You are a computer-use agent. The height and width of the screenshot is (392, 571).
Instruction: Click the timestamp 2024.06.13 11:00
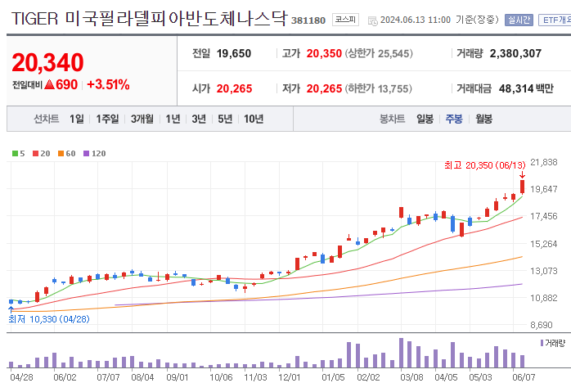click(415, 20)
